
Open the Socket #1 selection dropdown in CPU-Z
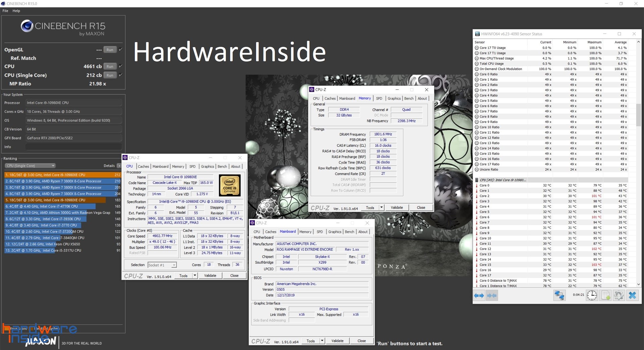coord(174,265)
